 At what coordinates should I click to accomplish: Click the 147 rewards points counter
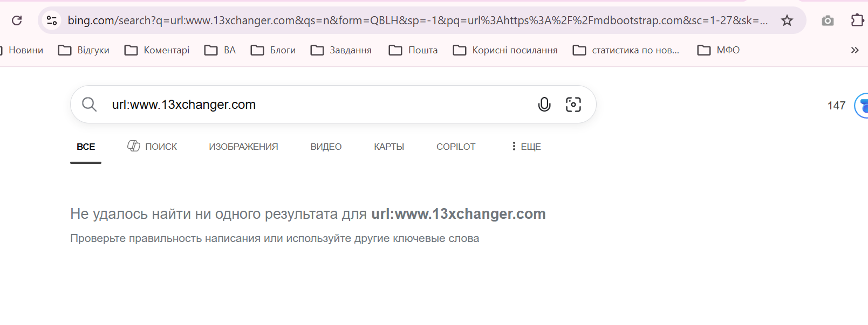point(836,106)
